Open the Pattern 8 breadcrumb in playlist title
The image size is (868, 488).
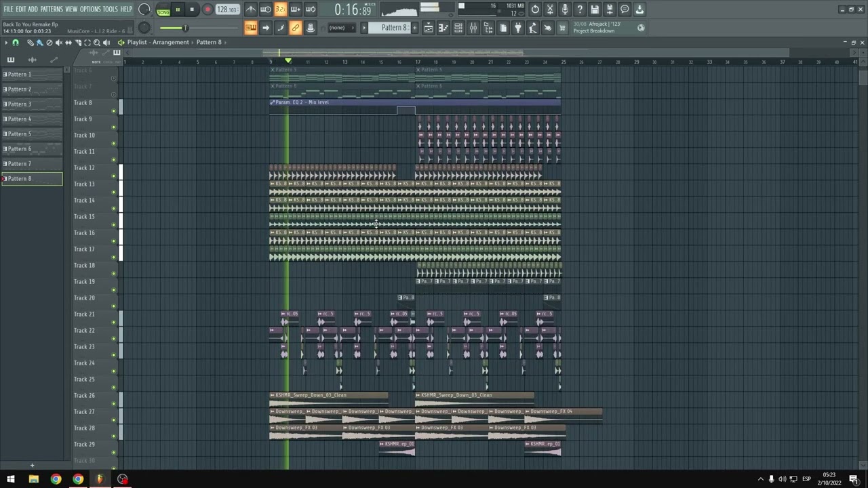point(209,42)
